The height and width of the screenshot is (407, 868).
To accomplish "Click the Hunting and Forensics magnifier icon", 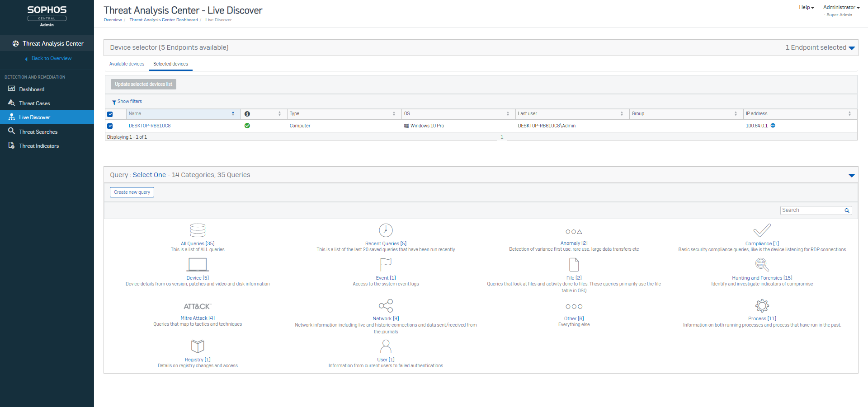I will (x=762, y=265).
